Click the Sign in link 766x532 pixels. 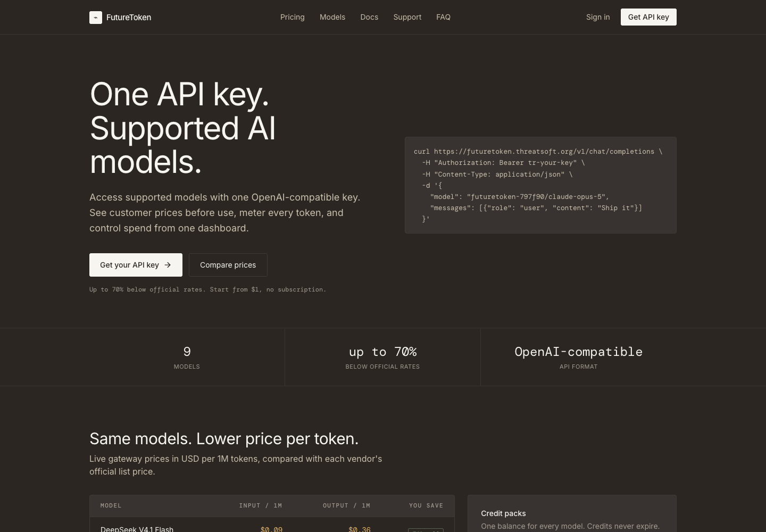pos(598,17)
